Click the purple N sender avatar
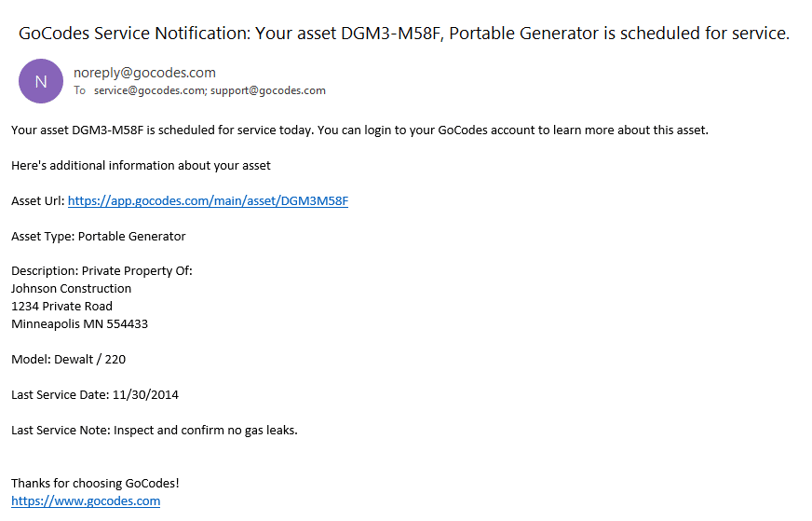 [x=41, y=81]
